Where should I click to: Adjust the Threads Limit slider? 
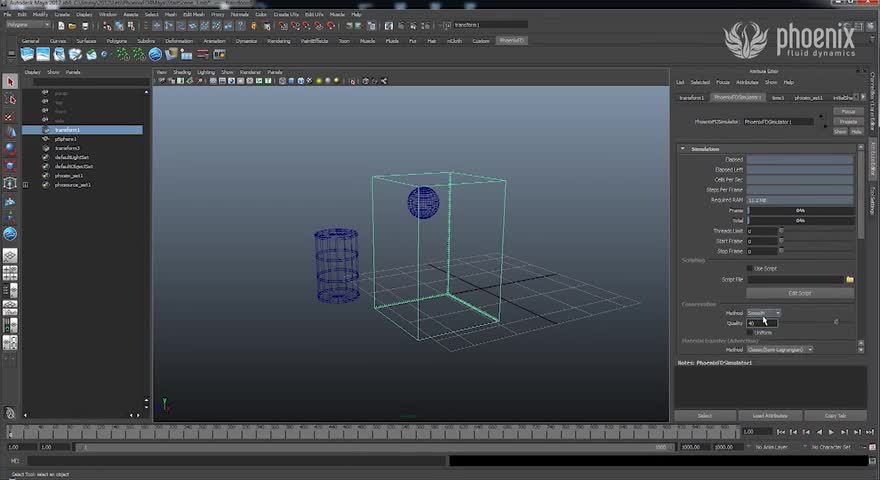(x=781, y=231)
